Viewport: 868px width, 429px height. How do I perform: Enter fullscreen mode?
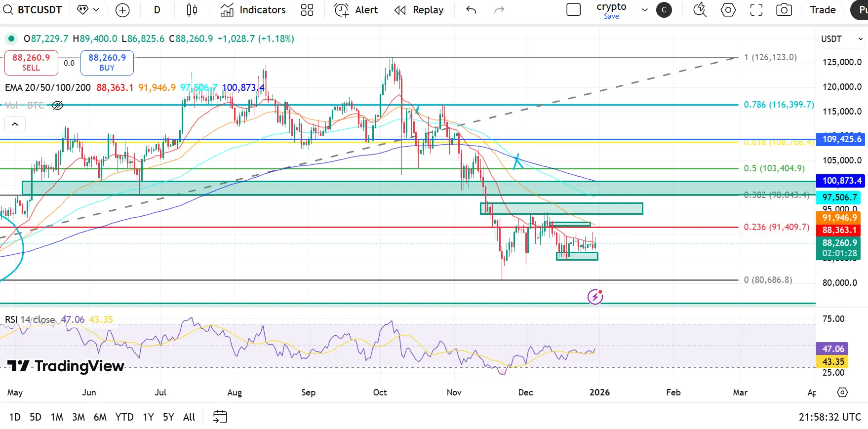(756, 10)
